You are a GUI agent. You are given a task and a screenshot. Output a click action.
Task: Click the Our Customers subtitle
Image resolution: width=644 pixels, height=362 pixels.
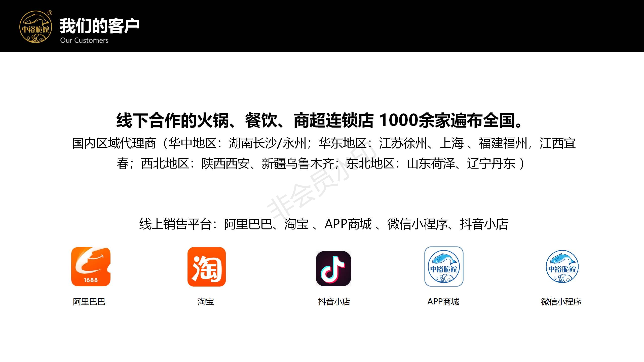[x=84, y=40]
